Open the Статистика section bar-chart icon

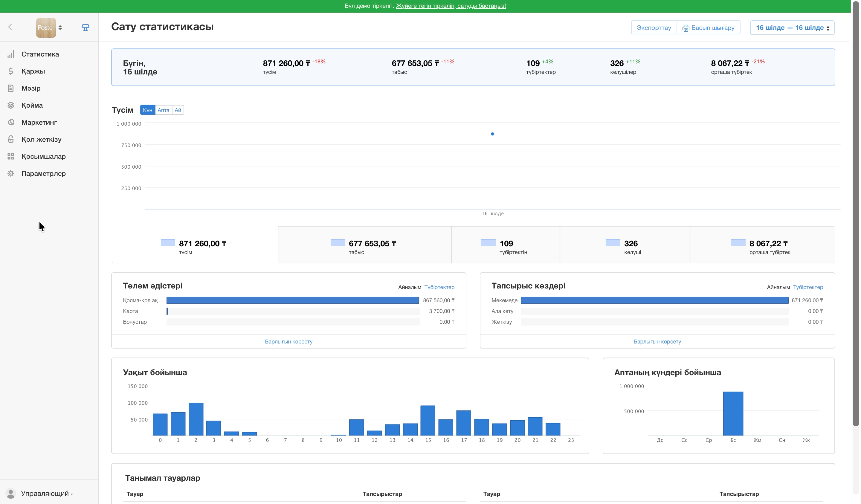pos(11,54)
